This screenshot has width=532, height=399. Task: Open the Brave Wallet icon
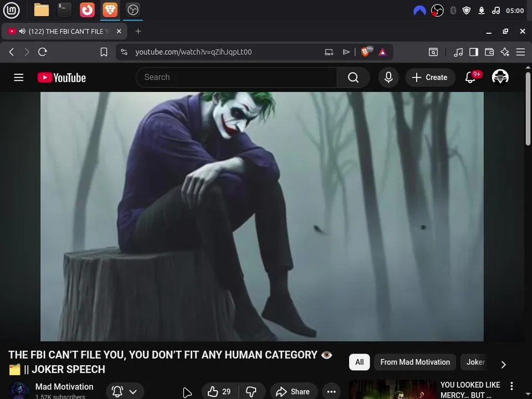[x=489, y=52]
